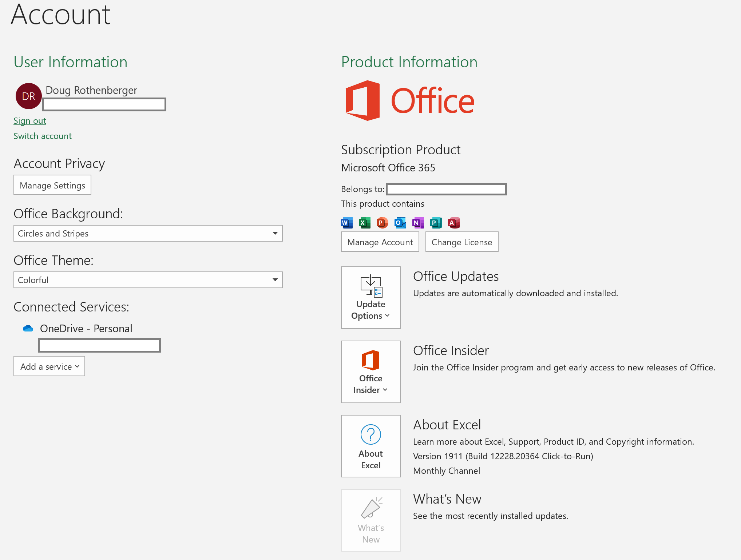Image resolution: width=741 pixels, height=560 pixels.
Task: Open the Office Insider menu button
Action: pyautogui.click(x=370, y=372)
